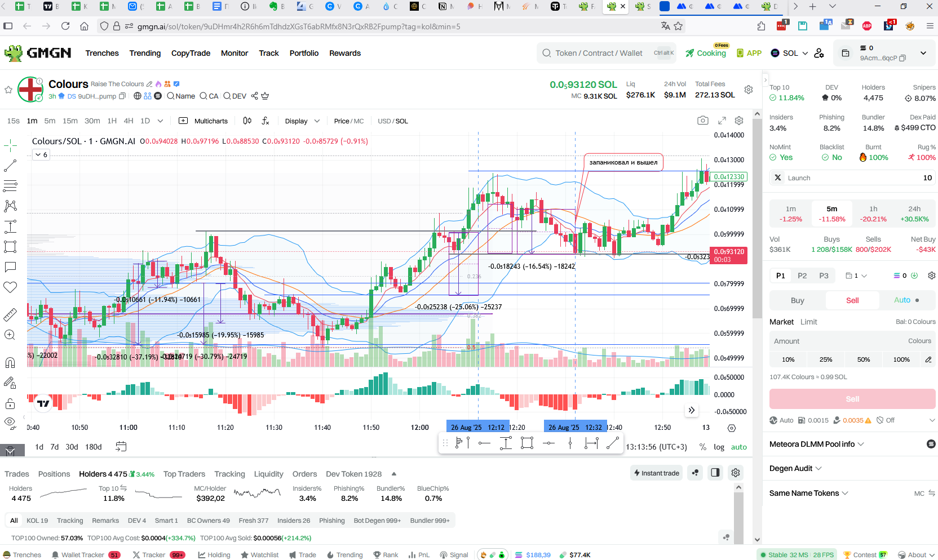The height and width of the screenshot is (560, 938).
Task: Expand Same Name Tokens section
Action: (x=809, y=493)
